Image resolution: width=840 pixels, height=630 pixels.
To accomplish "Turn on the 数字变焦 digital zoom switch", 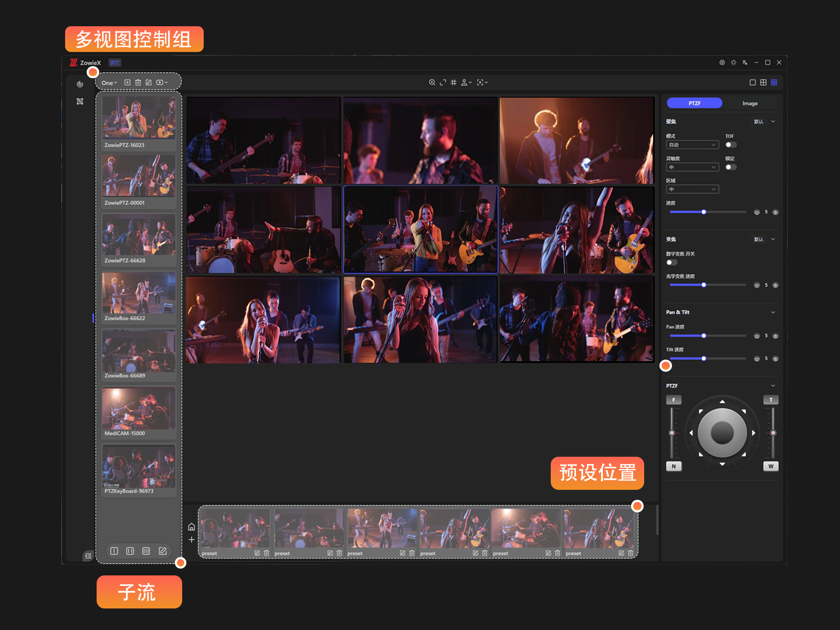I will point(671,262).
